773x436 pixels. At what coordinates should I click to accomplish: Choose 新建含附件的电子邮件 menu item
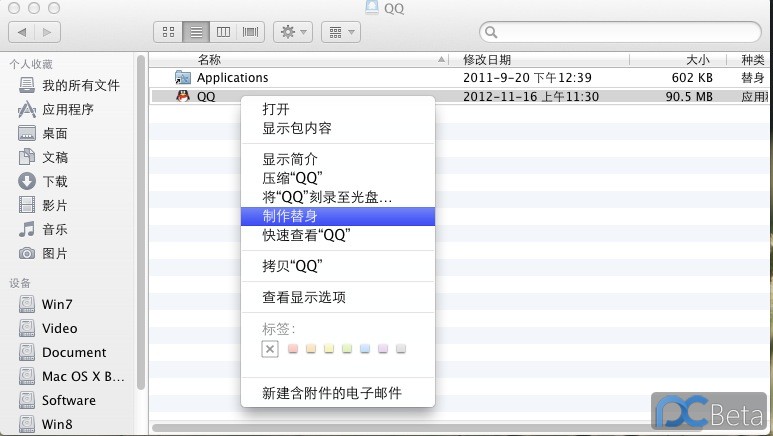[338, 393]
